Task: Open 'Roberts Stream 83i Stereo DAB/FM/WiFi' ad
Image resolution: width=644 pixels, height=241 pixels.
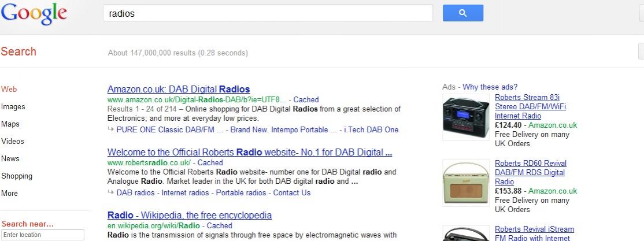Action: click(530, 107)
